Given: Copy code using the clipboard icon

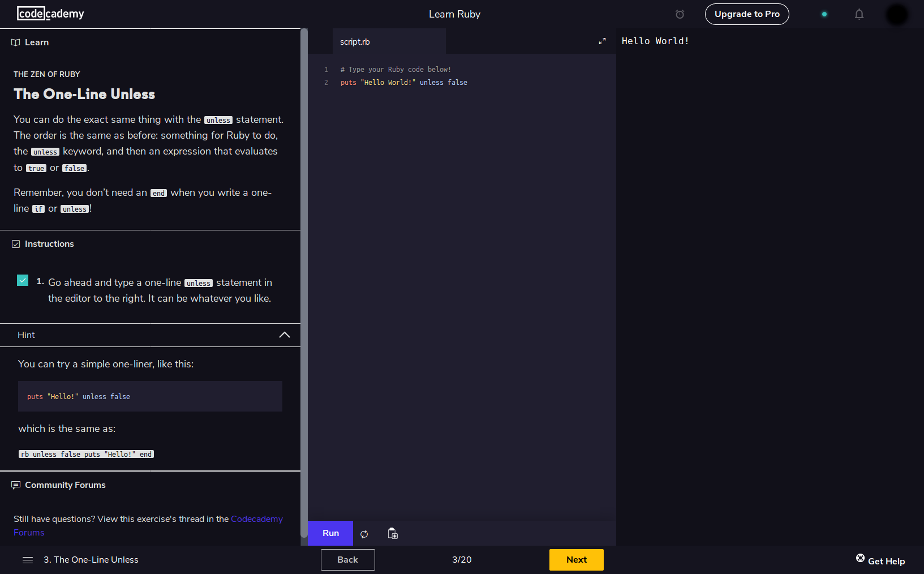Looking at the screenshot, I should point(392,533).
